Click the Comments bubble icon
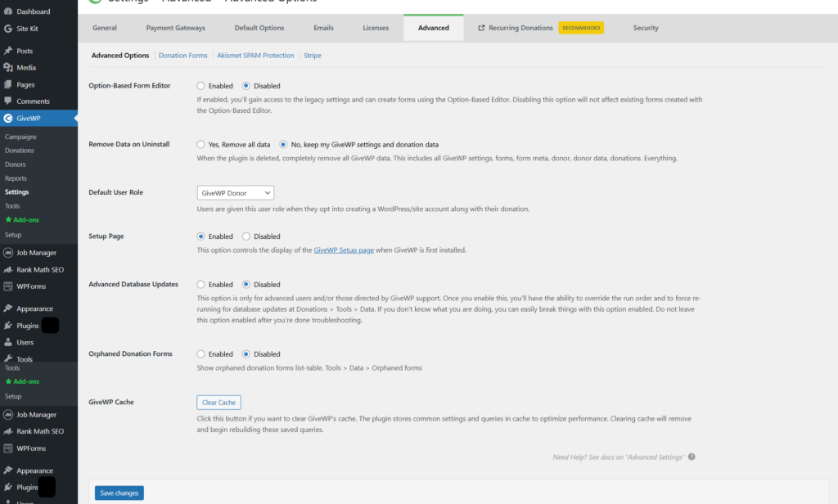Image resolution: width=838 pixels, height=504 pixels. [8, 101]
